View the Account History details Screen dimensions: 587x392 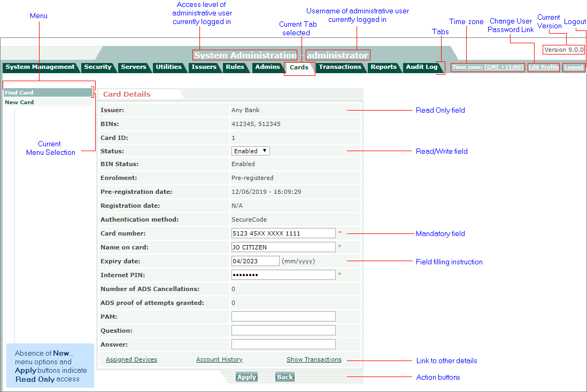[219, 359]
